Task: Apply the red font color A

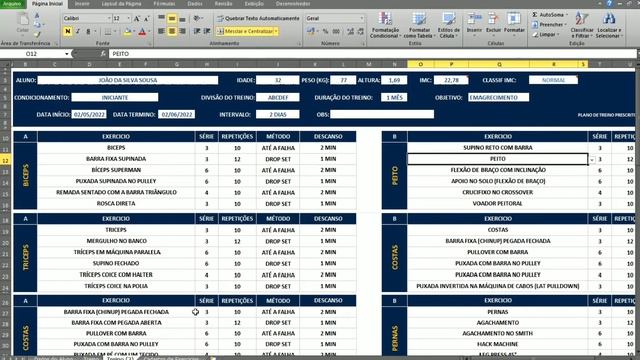Action: 142,31
